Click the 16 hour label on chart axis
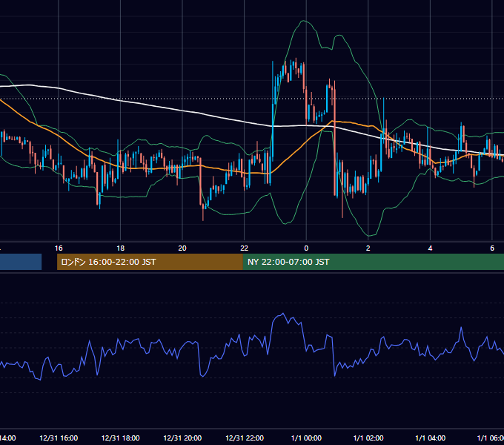 [59, 248]
